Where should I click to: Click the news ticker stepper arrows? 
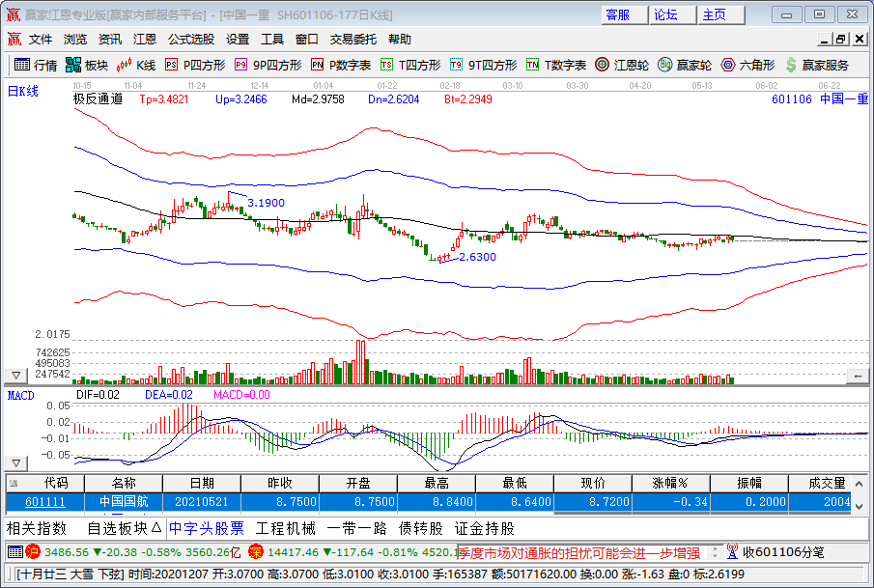pos(716,552)
